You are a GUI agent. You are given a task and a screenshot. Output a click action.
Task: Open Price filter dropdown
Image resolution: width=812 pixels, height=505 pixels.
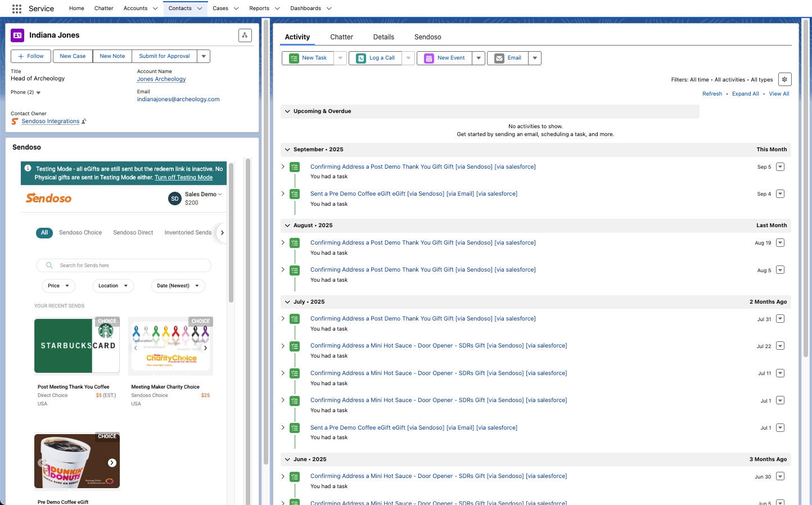[x=58, y=286]
